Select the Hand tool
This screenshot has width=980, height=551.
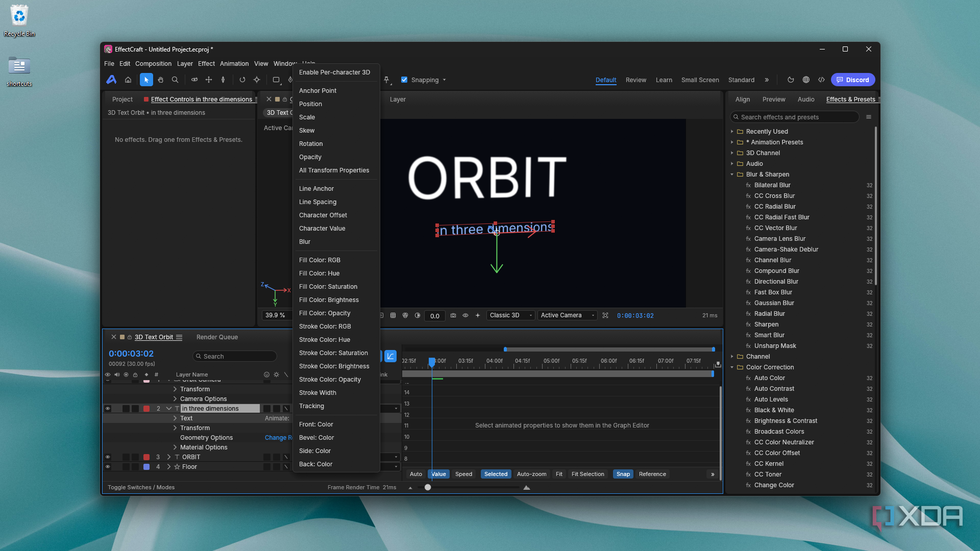coord(161,80)
